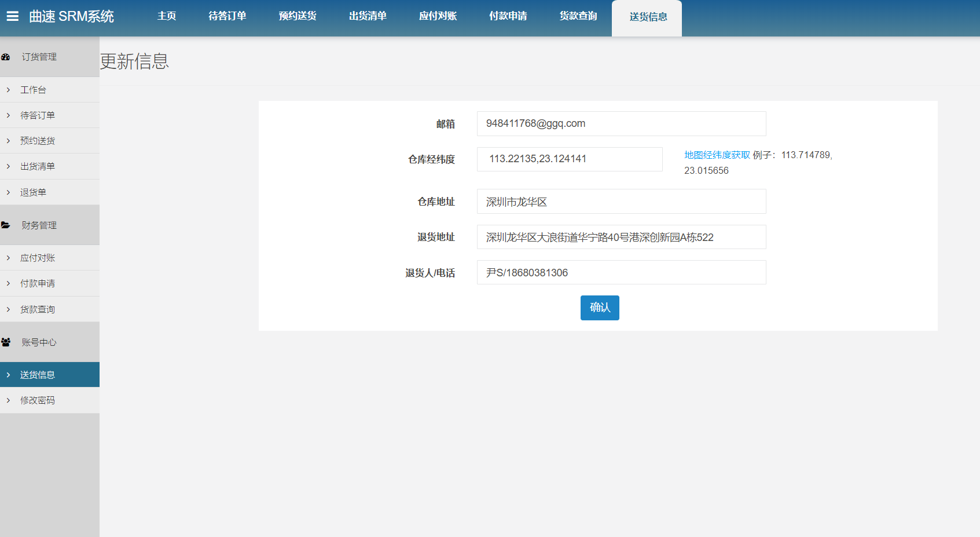
Task: Open 待答订单 in the sidebar
Action: coord(50,115)
